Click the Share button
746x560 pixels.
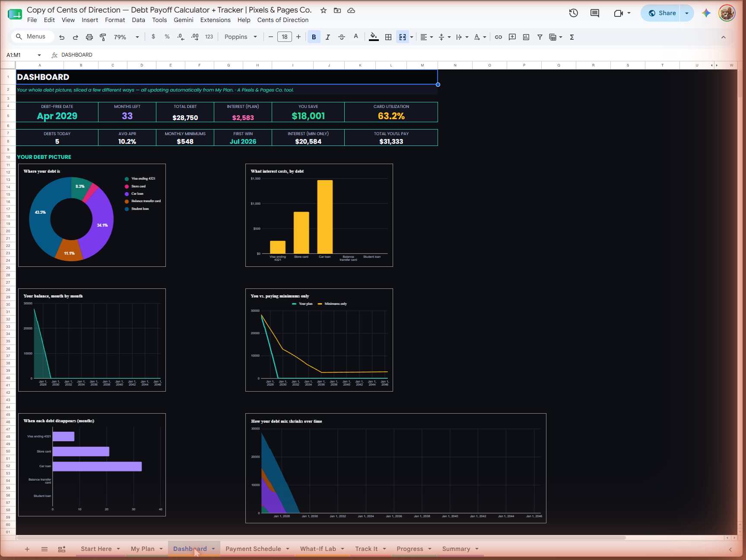pyautogui.click(x=661, y=13)
